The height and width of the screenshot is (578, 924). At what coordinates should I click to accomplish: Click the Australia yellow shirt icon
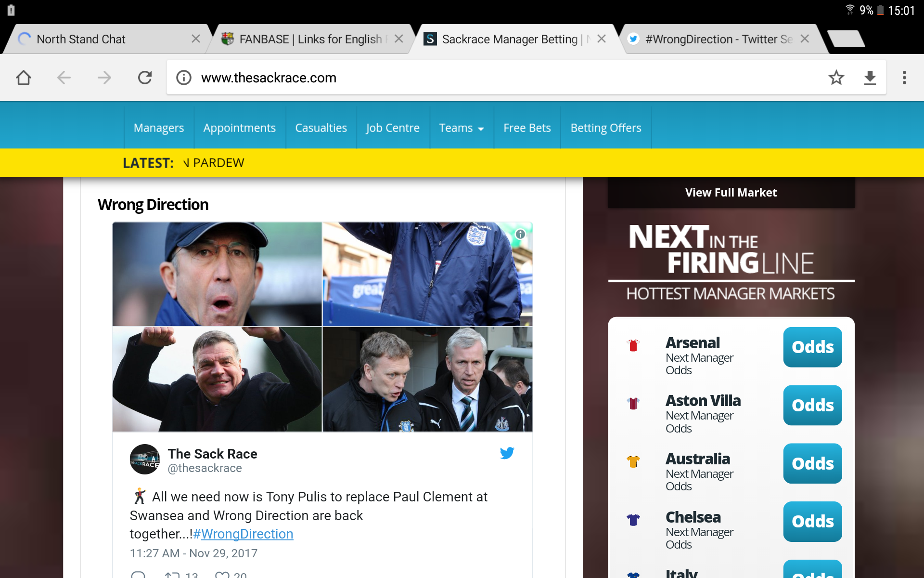[x=633, y=461]
